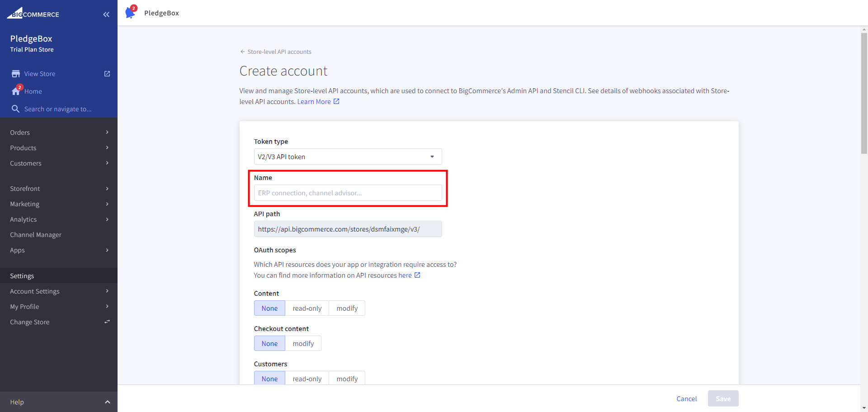This screenshot has width=868, height=412.
Task: Open the API resources 'here' link
Action: (405, 275)
